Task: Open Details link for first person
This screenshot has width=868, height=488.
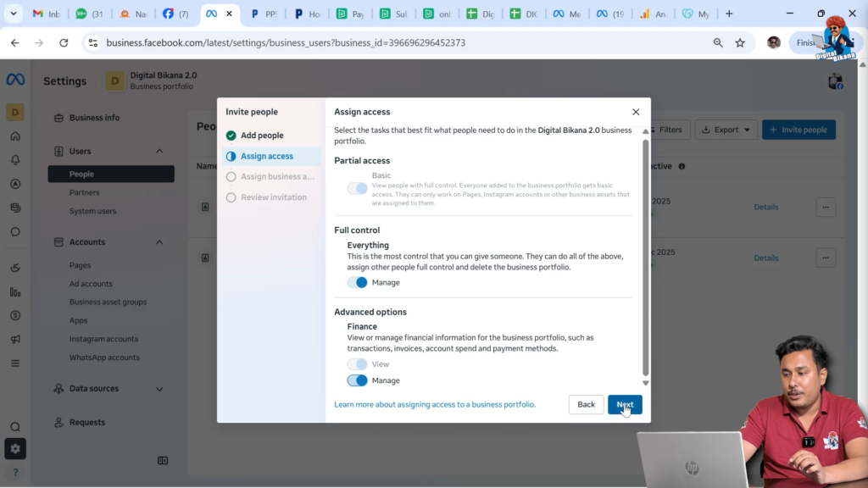Action: click(766, 207)
